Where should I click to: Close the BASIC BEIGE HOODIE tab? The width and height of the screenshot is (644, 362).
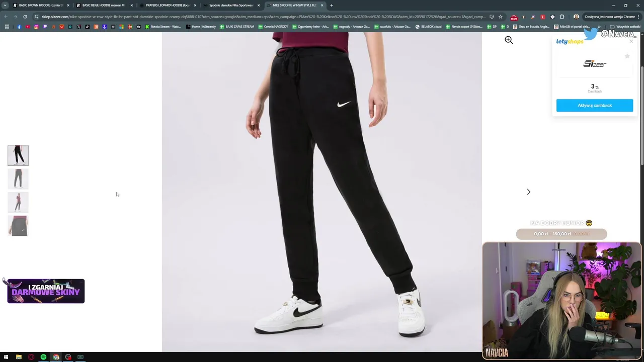pos(132,5)
